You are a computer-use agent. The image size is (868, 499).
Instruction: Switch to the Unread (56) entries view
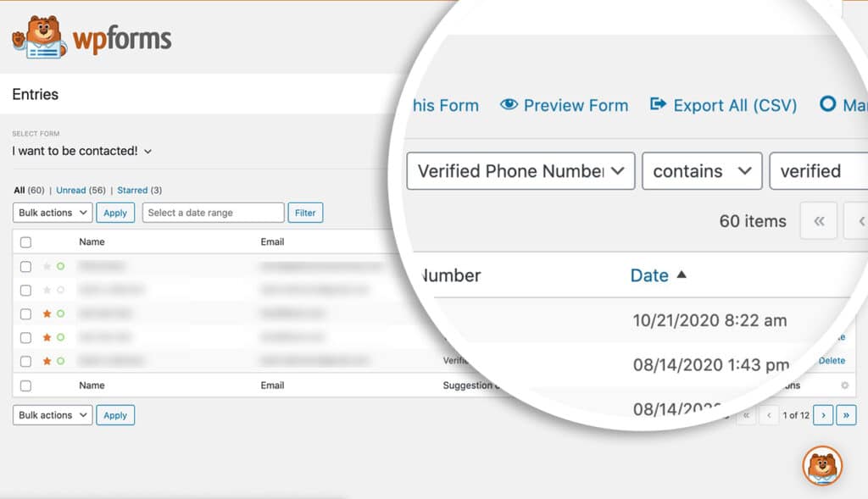pos(78,190)
